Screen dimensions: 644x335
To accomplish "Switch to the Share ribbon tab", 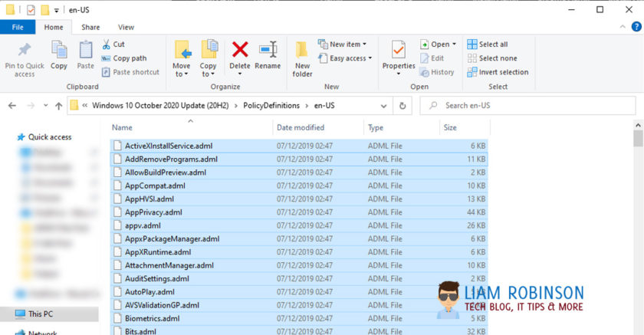I will tap(90, 27).
